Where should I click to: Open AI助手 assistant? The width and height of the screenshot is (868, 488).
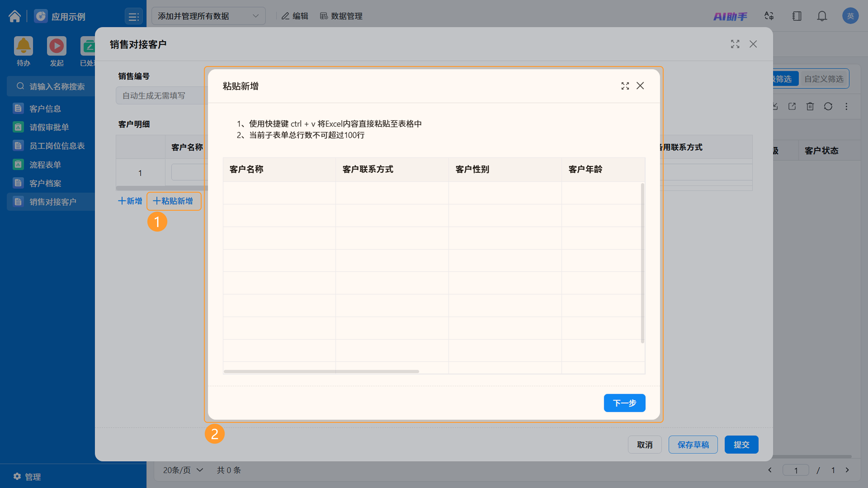point(730,16)
